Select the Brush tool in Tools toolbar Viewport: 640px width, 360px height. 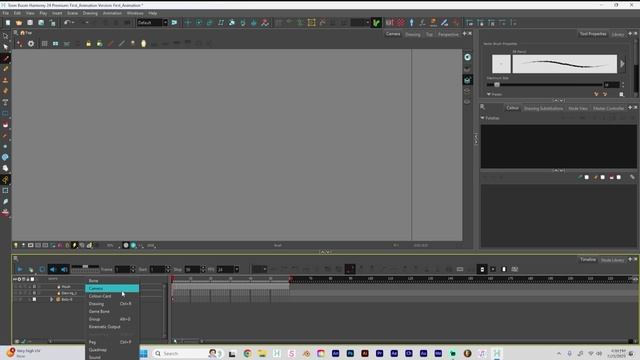tap(5, 58)
